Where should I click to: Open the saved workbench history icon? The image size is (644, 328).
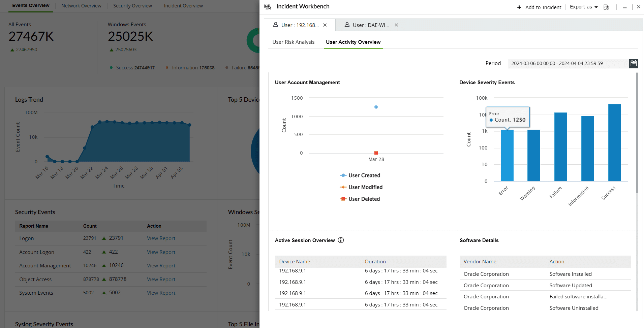click(606, 7)
